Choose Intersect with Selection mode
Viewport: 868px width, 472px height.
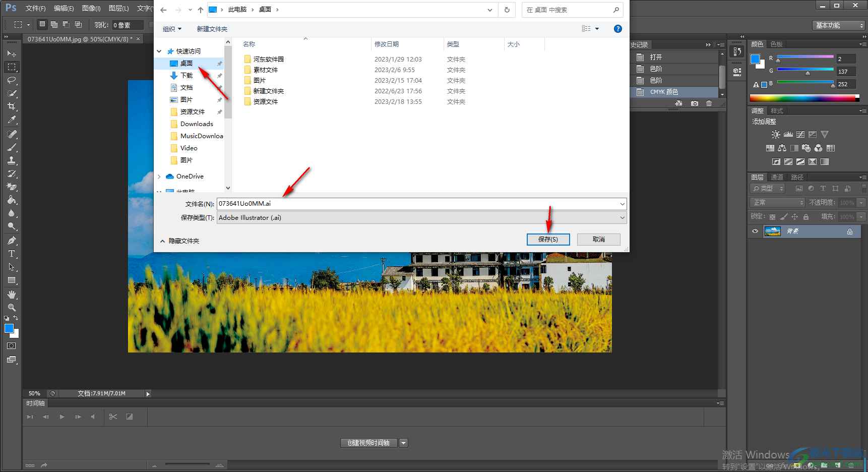[78, 24]
